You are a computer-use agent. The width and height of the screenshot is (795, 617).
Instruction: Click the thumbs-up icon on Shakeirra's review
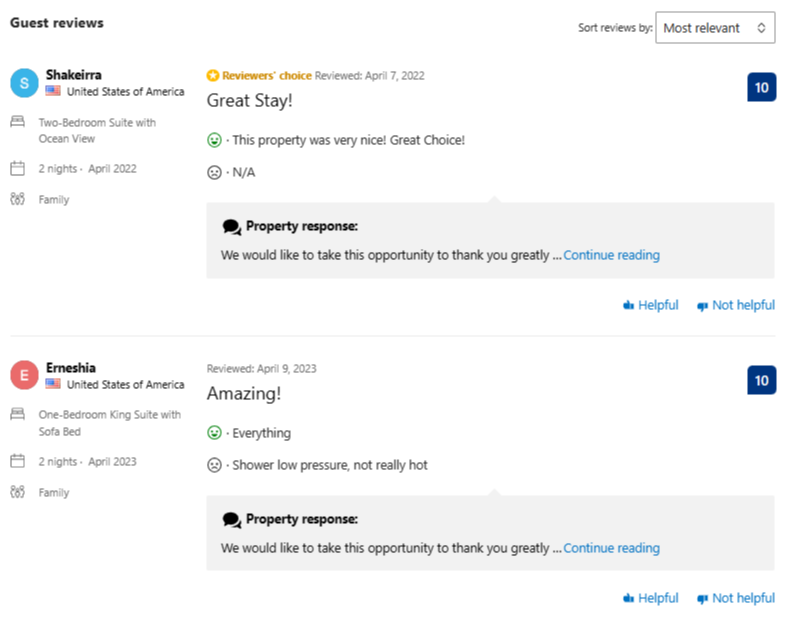click(629, 305)
